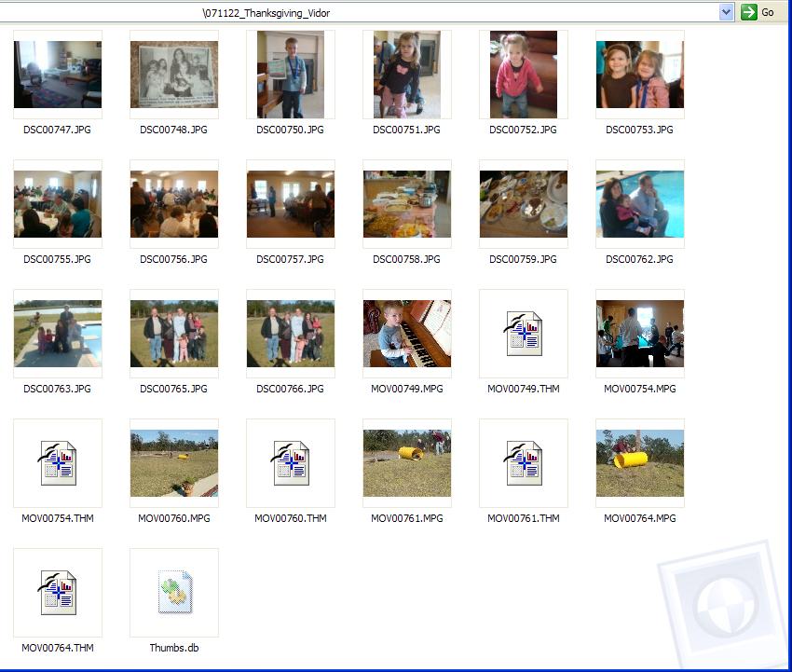Select the MOV00764.MPG yellow barrel thumbnail
The image size is (792, 672).
[x=640, y=463]
